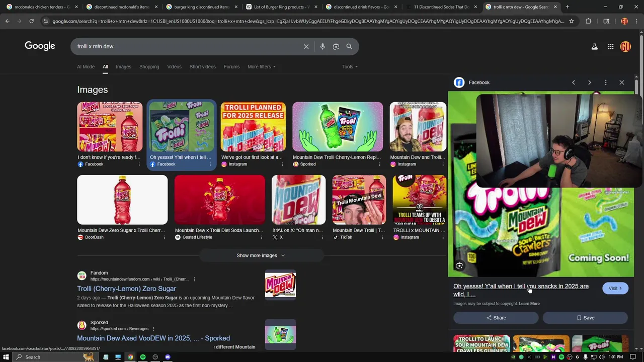The height and width of the screenshot is (362, 644).
Task: Expand Show more images
Action: click(x=261, y=255)
